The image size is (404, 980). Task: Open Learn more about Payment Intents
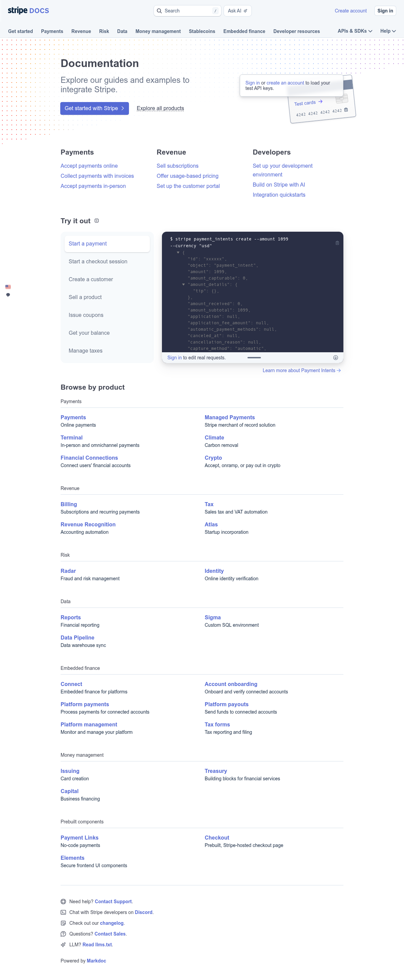[x=301, y=370]
